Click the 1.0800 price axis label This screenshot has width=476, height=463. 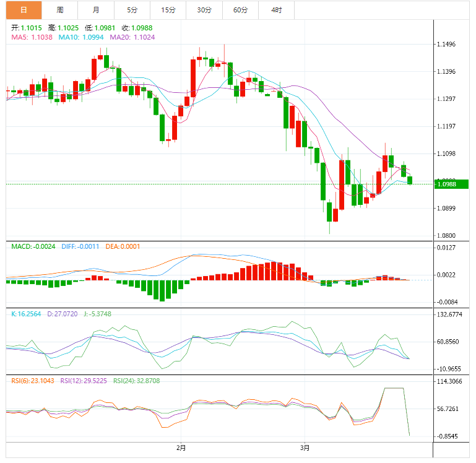[446, 236]
